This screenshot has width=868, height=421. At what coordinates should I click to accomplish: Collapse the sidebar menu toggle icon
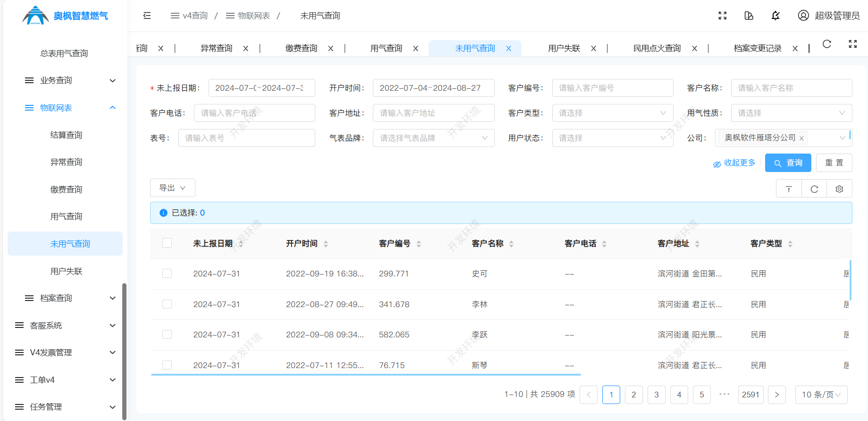pos(147,16)
